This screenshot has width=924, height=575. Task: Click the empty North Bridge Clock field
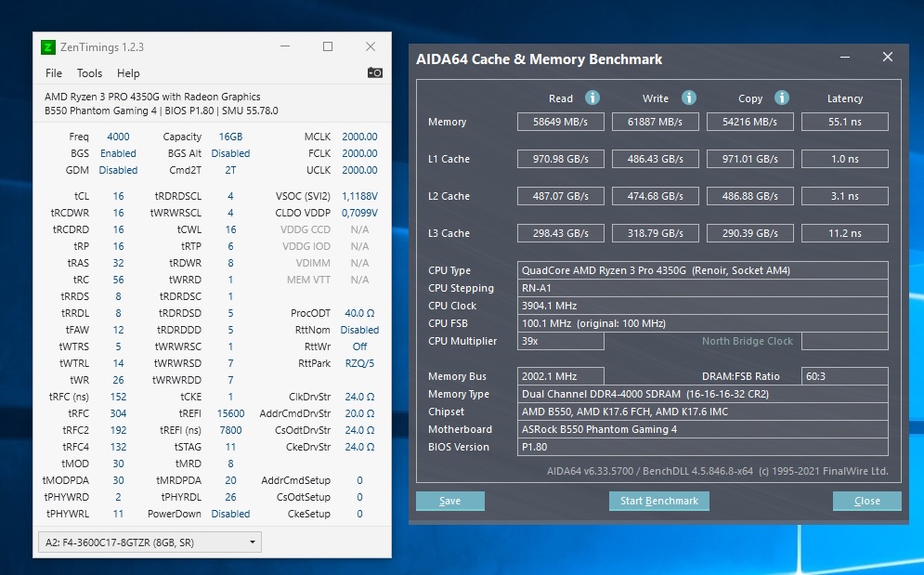[845, 341]
